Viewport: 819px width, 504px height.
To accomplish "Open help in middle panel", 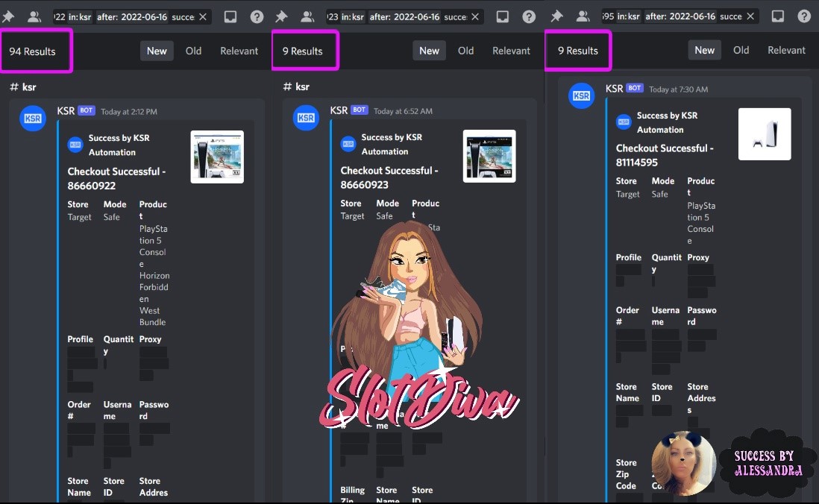I will pos(529,16).
